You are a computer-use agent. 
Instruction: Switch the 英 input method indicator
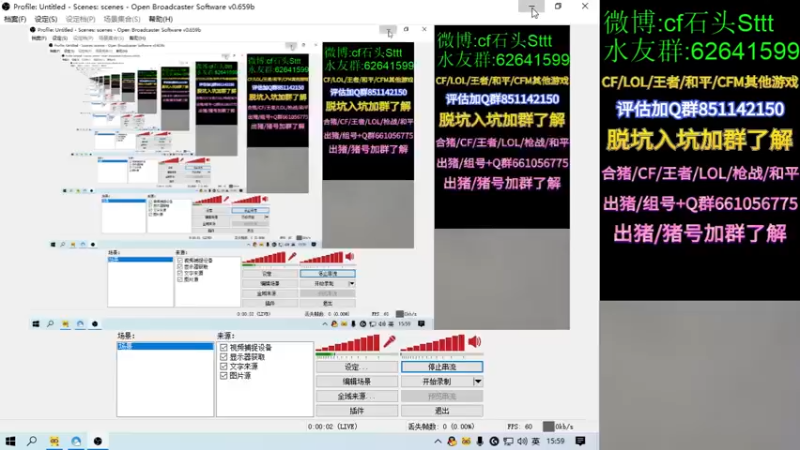point(535,441)
